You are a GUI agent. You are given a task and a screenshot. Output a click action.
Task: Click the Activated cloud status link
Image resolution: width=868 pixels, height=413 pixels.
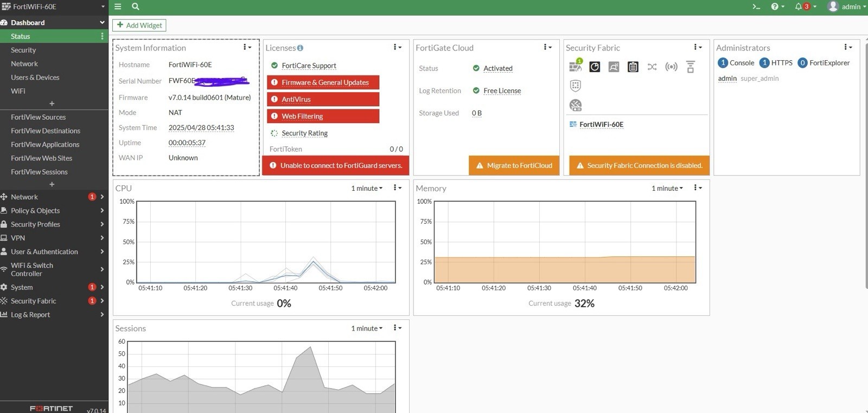pos(497,68)
